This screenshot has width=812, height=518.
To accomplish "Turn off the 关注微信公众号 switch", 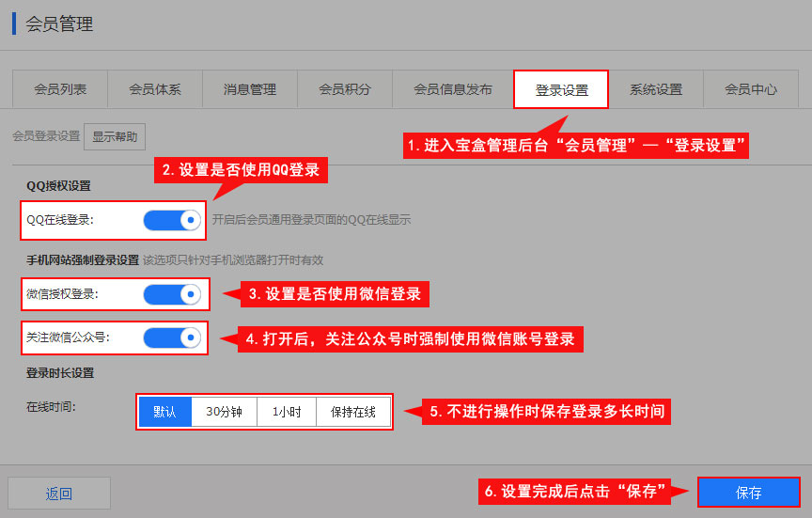I will [x=172, y=337].
